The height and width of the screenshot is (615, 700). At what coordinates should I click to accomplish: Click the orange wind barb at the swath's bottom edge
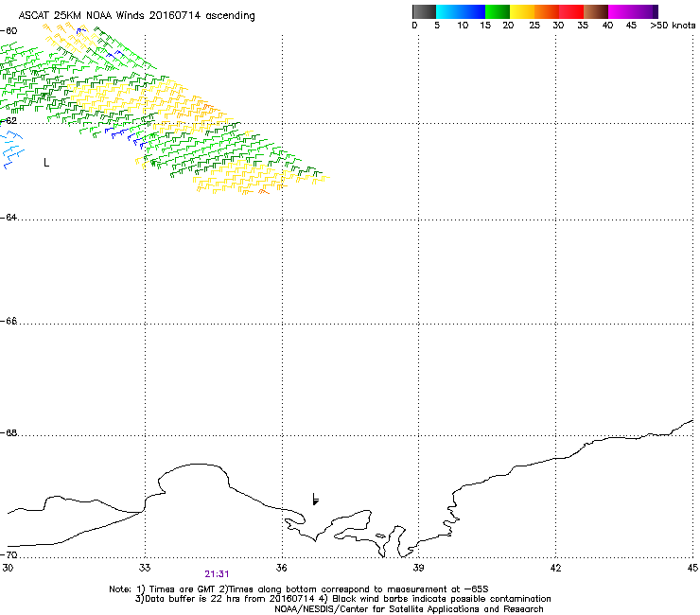pos(263,192)
